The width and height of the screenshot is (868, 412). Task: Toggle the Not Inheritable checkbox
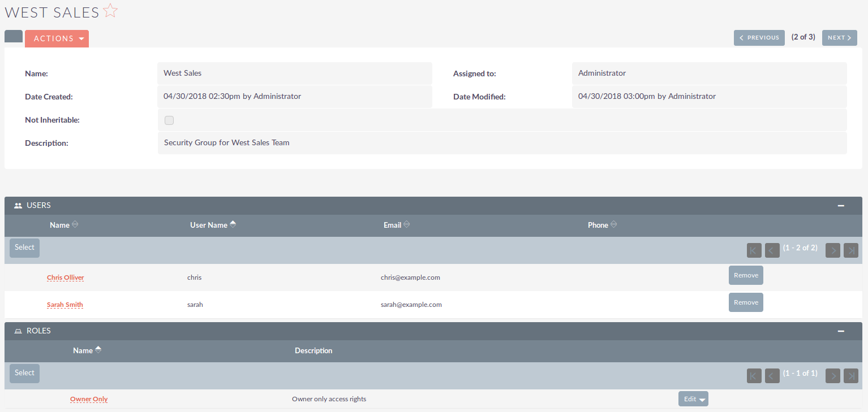(x=169, y=120)
